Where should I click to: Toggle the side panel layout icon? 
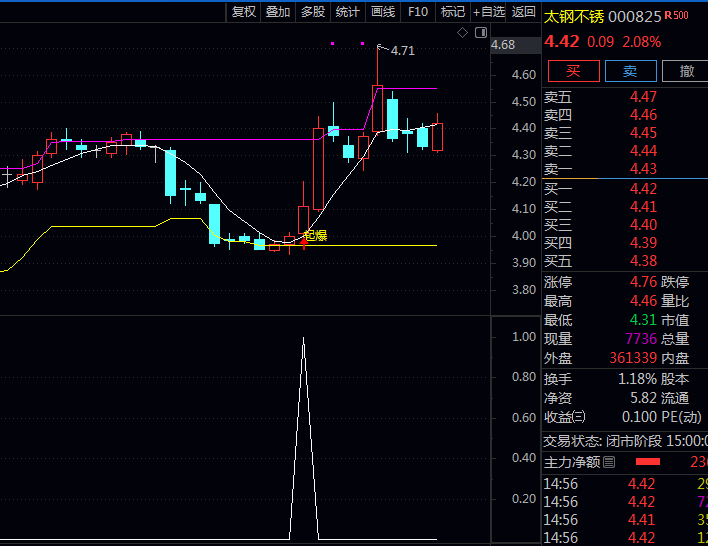[481, 33]
